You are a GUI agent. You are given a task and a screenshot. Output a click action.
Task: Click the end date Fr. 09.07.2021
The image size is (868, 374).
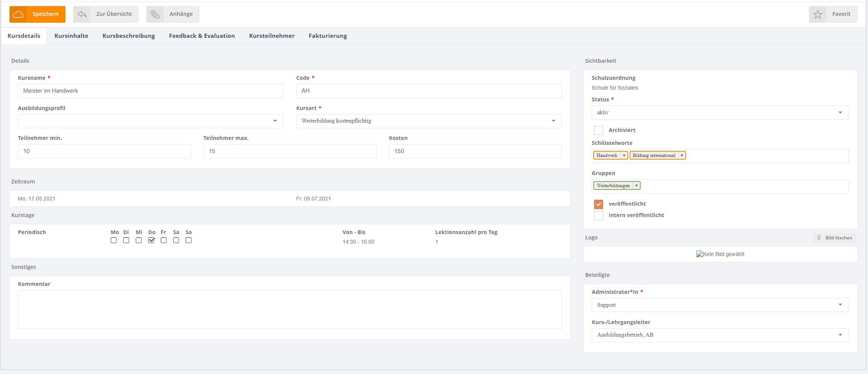pyautogui.click(x=314, y=199)
